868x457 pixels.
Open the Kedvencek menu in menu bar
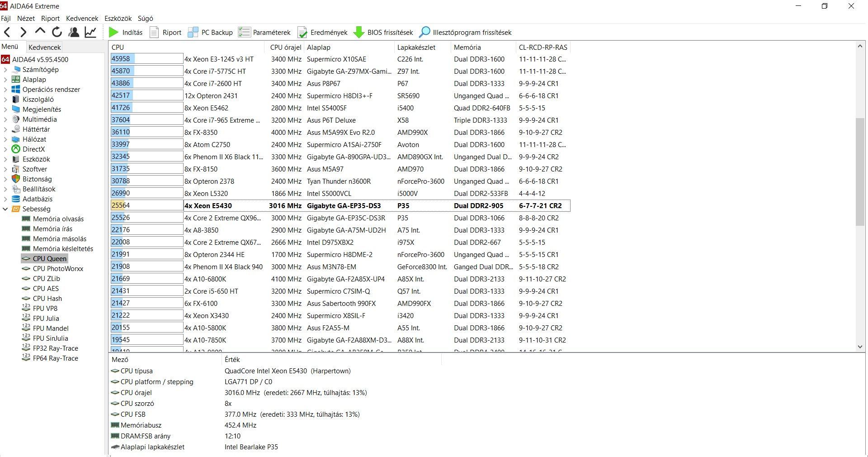pos(82,19)
